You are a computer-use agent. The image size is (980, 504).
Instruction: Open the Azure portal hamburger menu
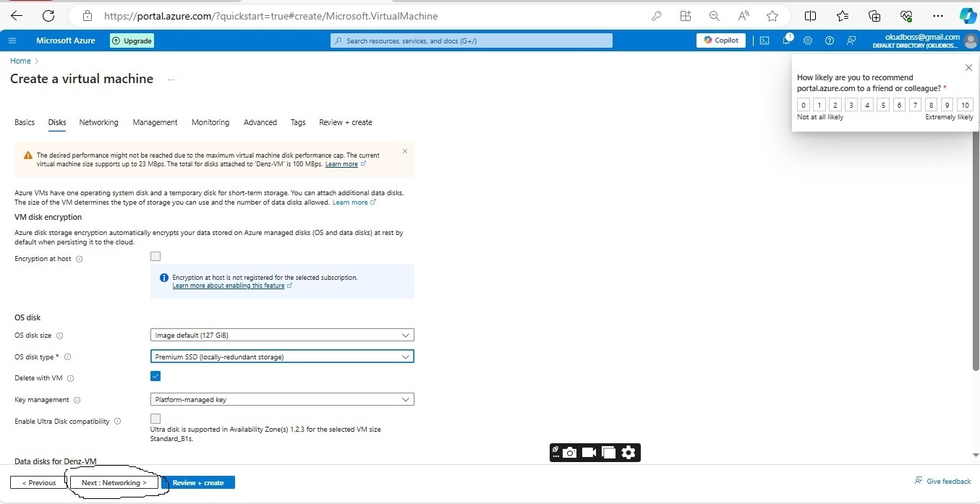pos(12,40)
